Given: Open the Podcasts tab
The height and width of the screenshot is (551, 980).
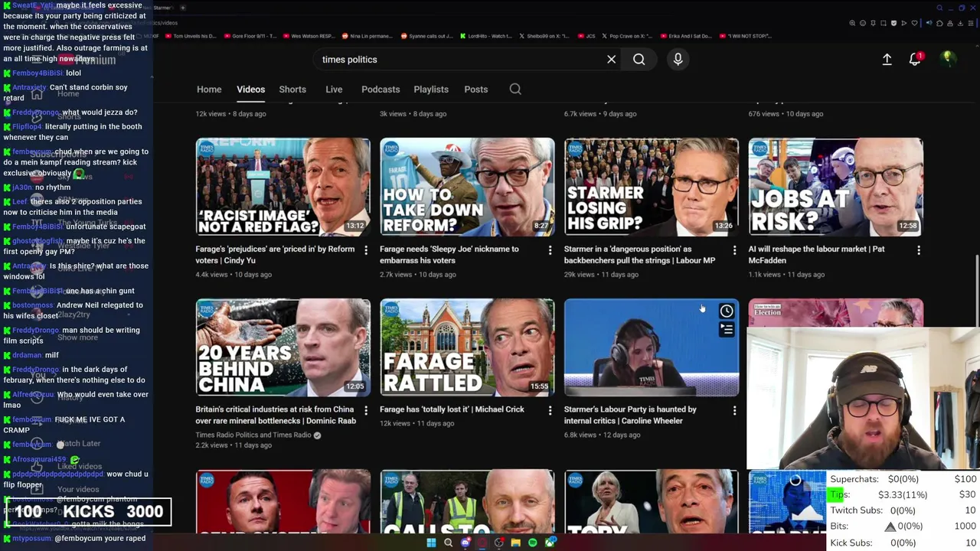Looking at the screenshot, I should pyautogui.click(x=381, y=90).
